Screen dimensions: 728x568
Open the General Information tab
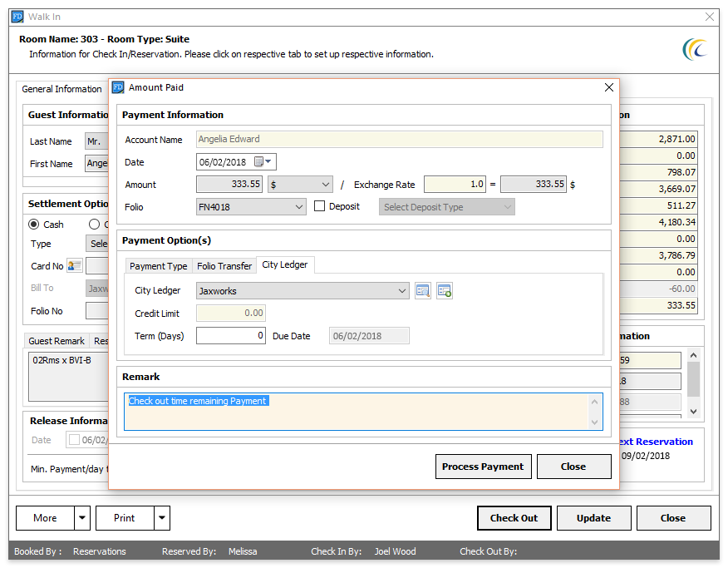click(x=61, y=89)
